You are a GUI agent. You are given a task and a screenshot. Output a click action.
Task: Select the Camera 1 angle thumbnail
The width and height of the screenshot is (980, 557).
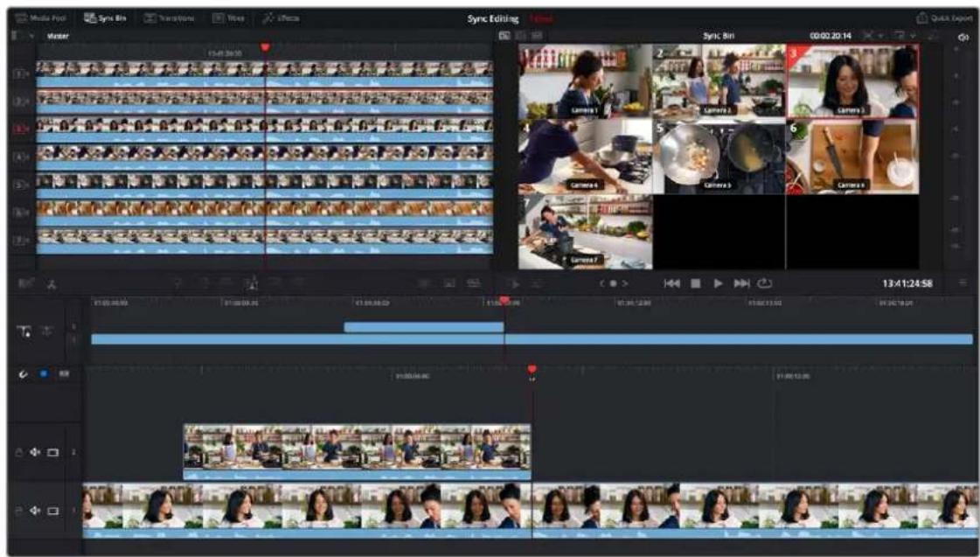[x=585, y=80]
